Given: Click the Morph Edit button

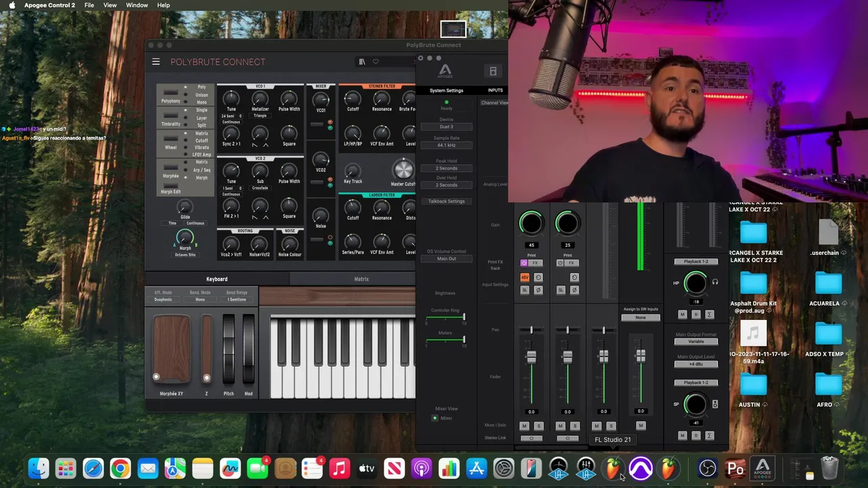Looking at the screenshot, I should (x=171, y=186).
